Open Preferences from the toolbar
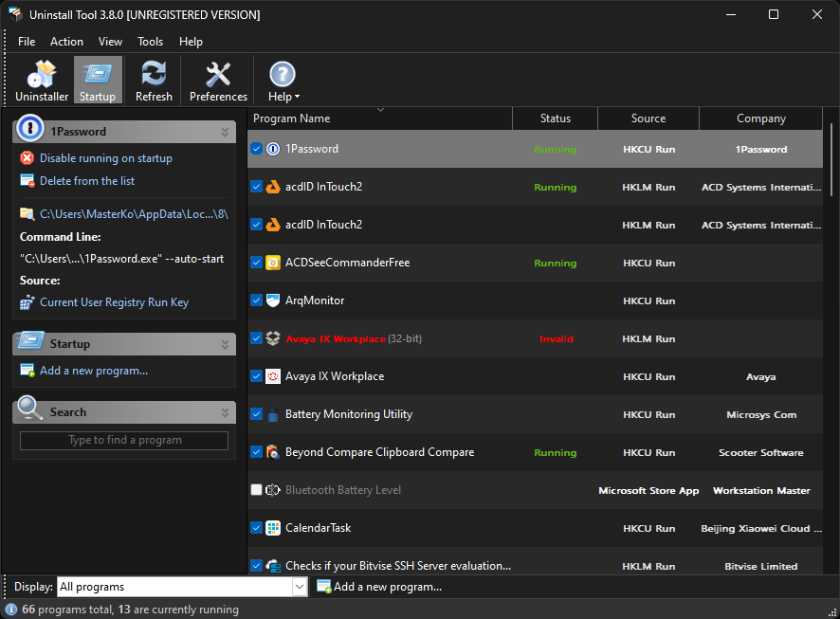This screenshot has width=840, height=619. point(218,81)
